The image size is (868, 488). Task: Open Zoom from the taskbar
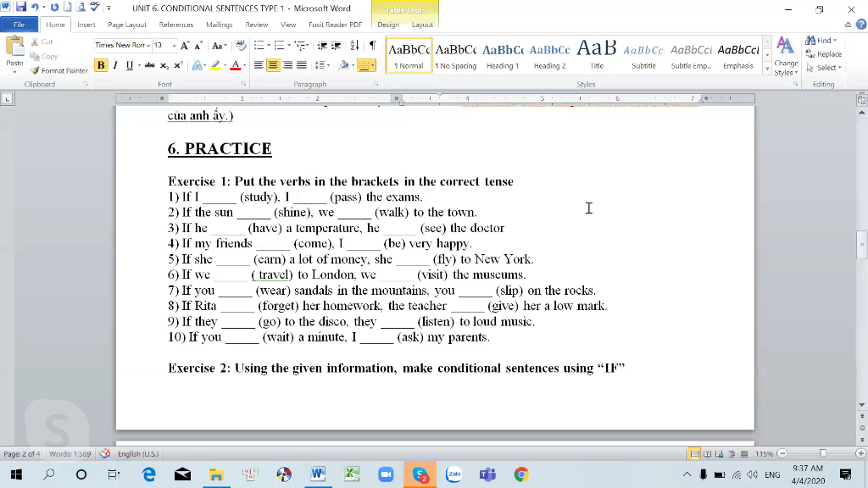click(386, 474)
